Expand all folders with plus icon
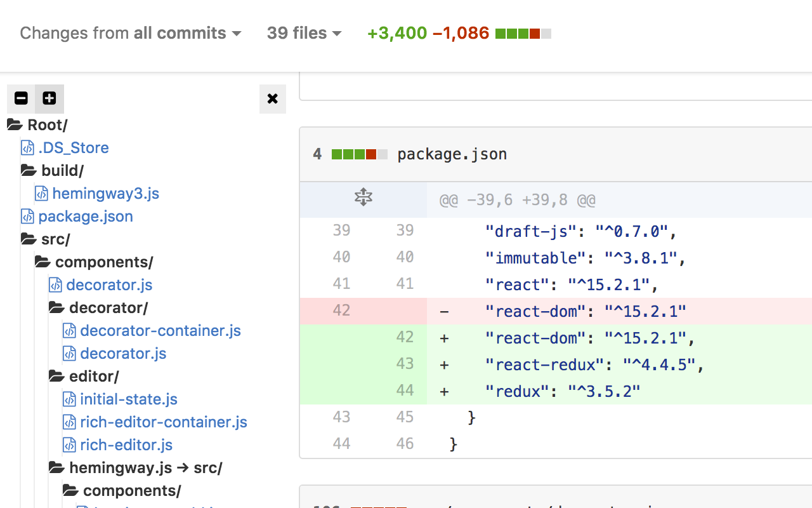 [49, 98]
